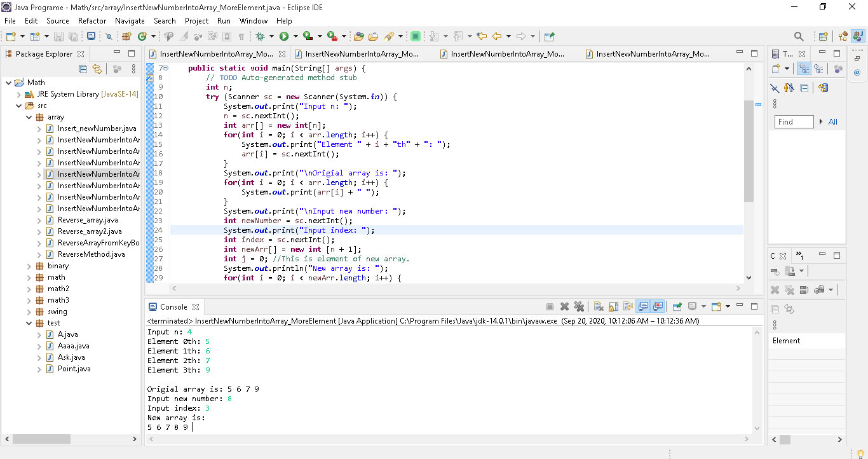868x459 pixels.
Task: Run the application using the Run icon
Action: click(284, 36)
